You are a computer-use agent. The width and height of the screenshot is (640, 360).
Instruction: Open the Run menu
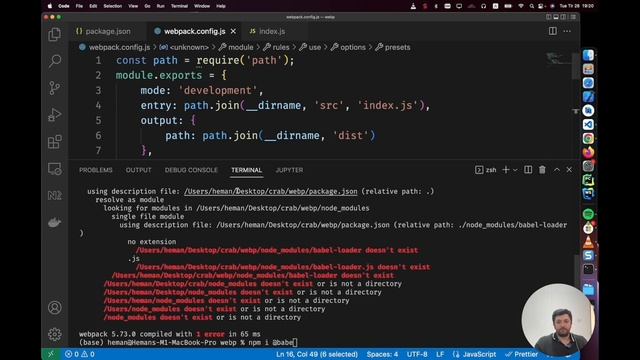[160, 6]
